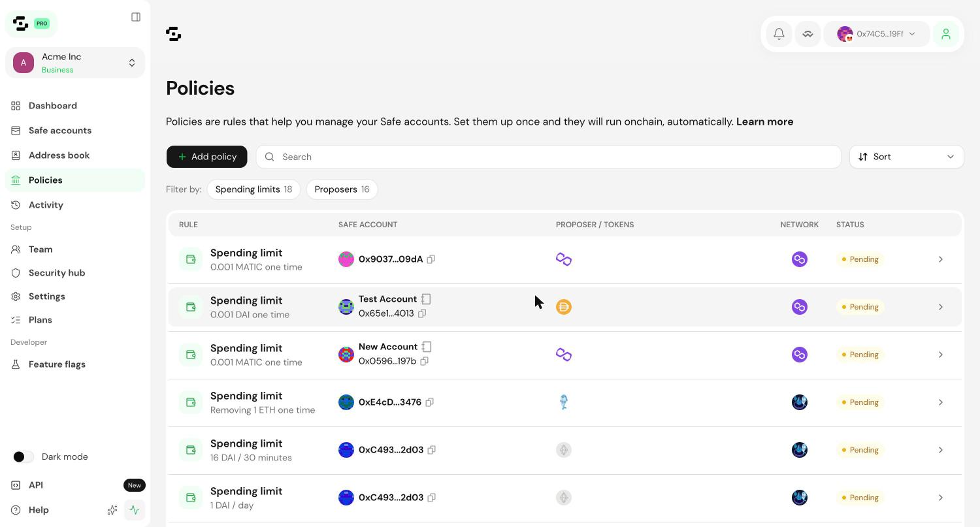Click Polygon network icon in New Account row
This screenshot has height=527, width=980.
point(800,355)
